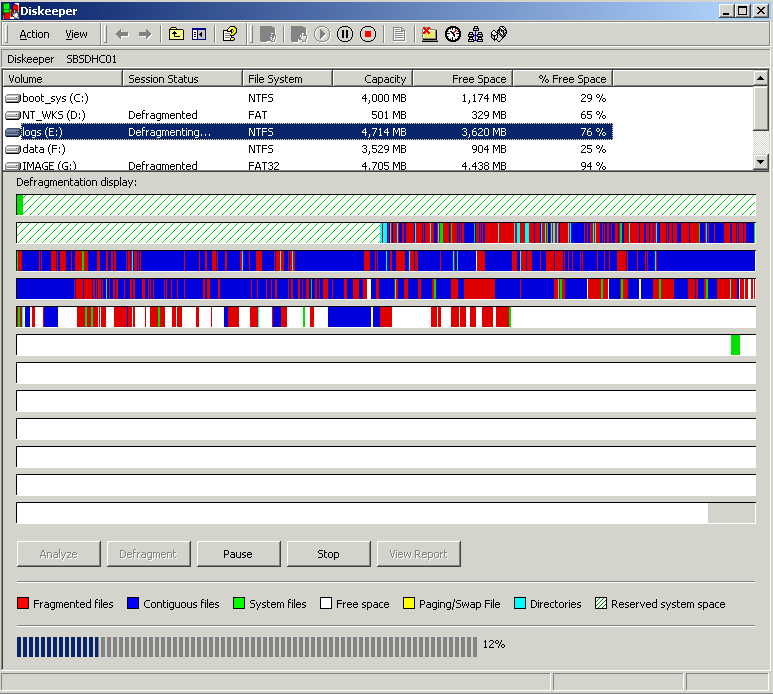
Task: Click the volume list scroll up arrow
Action: tap(761, 78)
